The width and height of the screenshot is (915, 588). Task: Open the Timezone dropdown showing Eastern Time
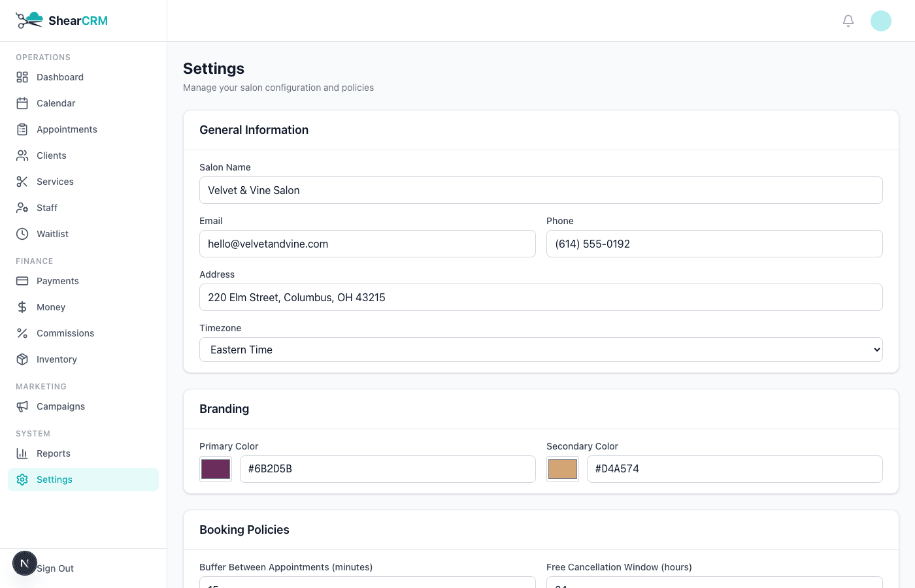pyautogui.click(x=541, y=350)
